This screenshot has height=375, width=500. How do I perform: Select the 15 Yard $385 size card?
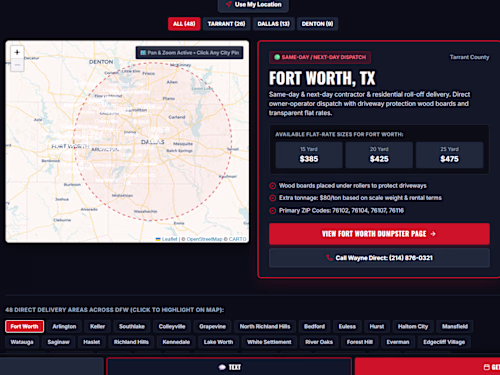point(309,155)
